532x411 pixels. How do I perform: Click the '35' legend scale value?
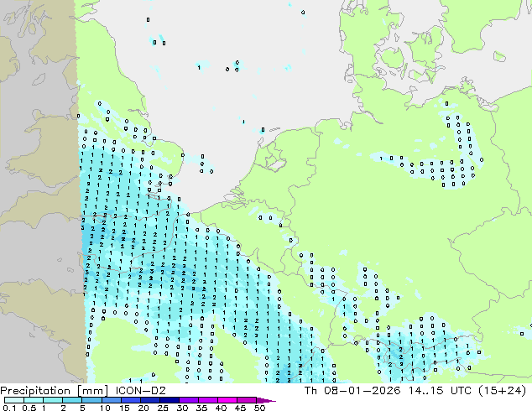coord(201,408)
